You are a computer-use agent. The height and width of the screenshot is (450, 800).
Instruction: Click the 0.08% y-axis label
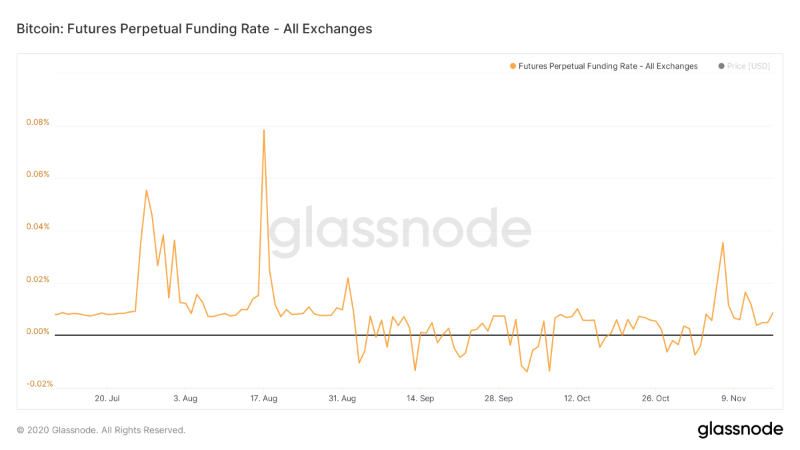click(37, 123)
